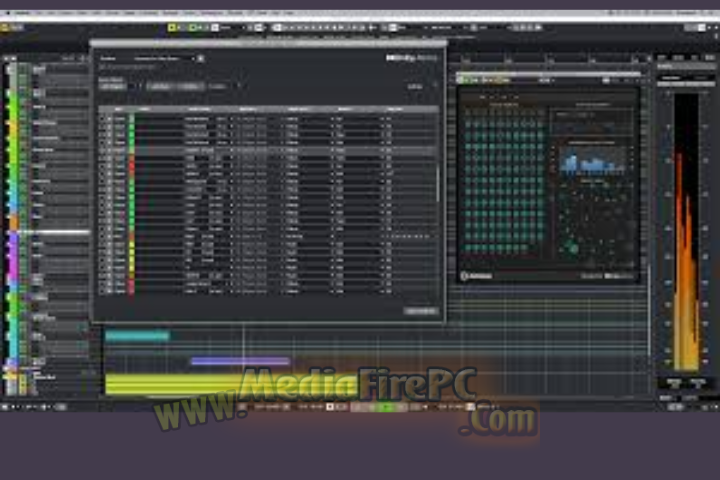Click the large green node in the plugin's scatter display
This screenshot has width=720, height=480.
pyautogui.click(x=573, y=248)
